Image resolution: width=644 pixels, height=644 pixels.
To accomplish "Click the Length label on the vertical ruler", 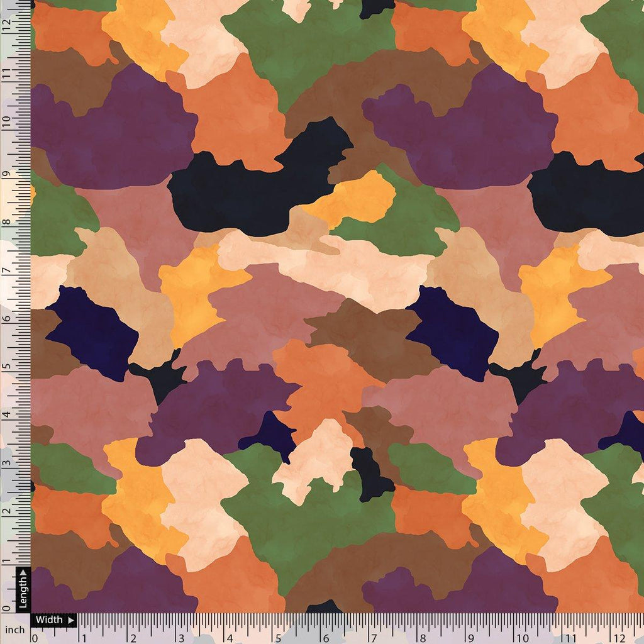I will tap(23, 591).
